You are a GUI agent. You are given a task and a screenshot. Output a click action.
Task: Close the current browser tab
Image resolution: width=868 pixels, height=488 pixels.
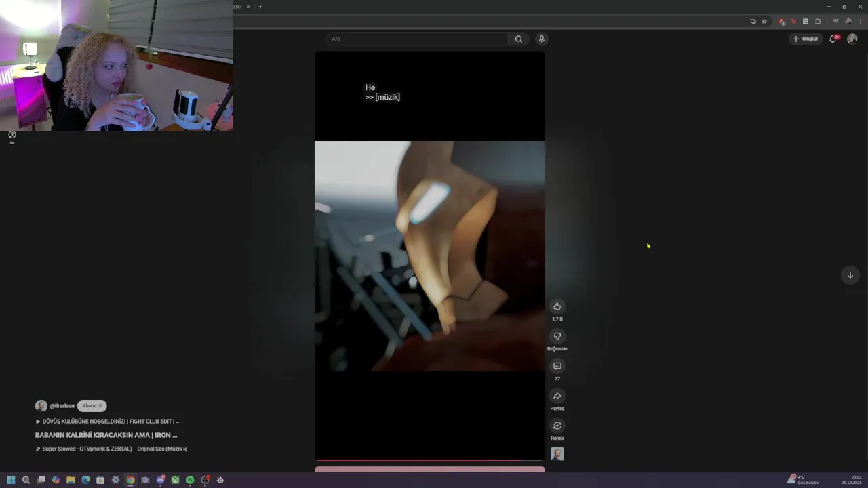[x=248, y=7]
